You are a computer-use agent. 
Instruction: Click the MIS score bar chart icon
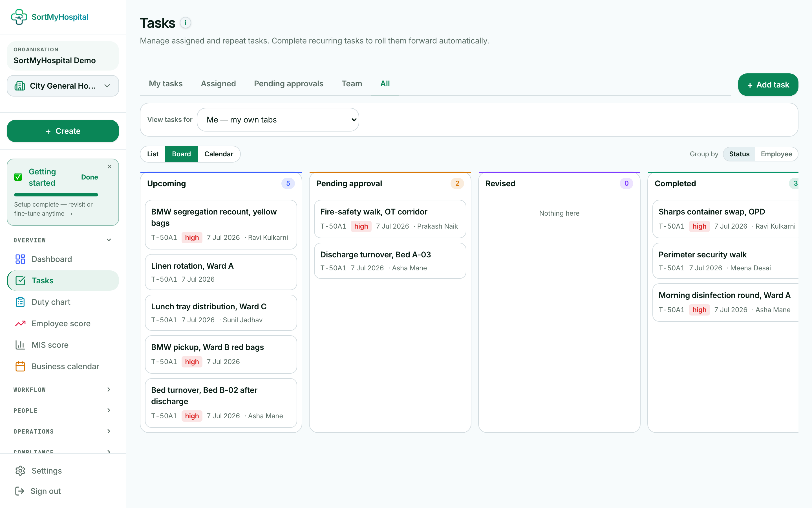20,345
